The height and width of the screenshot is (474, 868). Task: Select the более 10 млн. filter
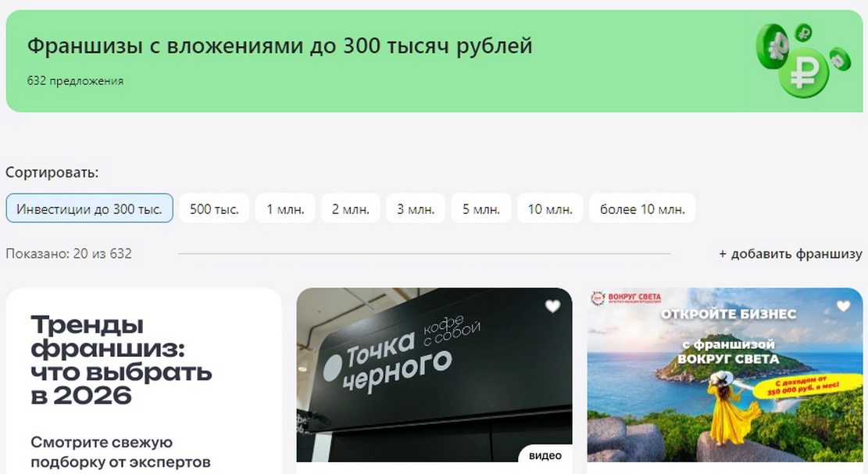point(642,209)
